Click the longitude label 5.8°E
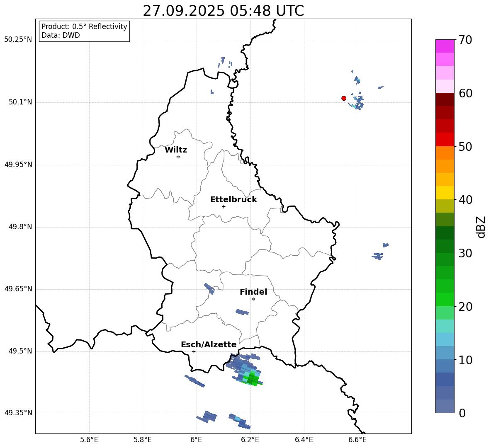The width and height of the screenshot is (491, 448). coord(143,440)
